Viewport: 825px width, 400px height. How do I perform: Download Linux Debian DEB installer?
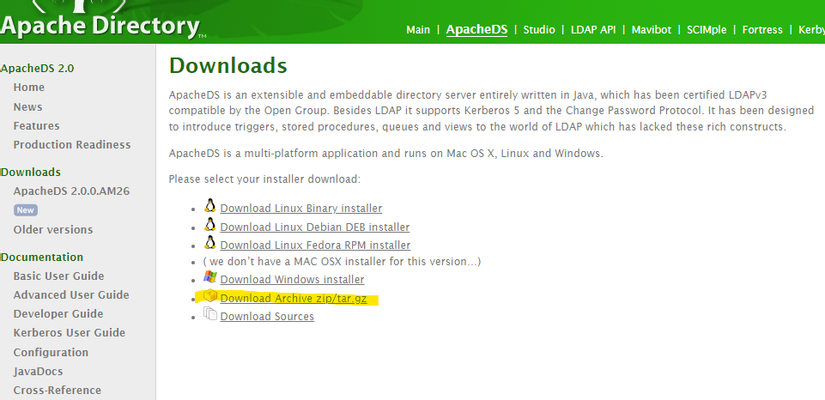(315, 227)
